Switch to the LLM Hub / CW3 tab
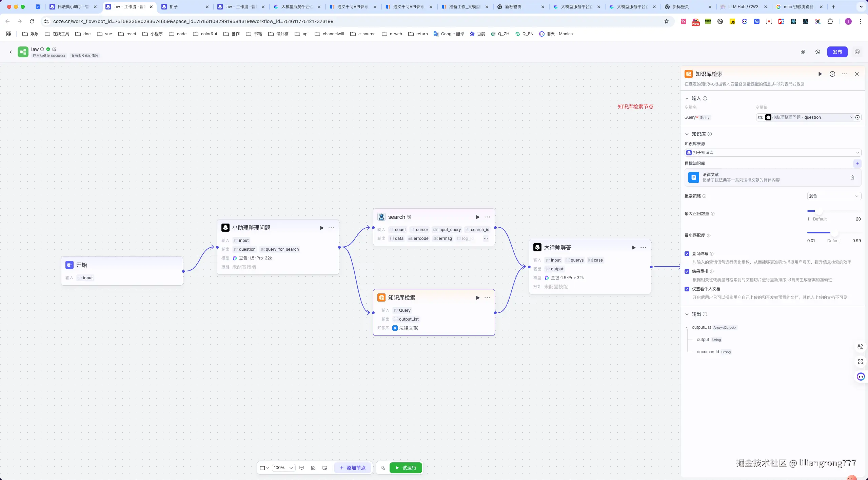Image resolution: width=868 pixels, height=480 pixels. coord(743,7)
